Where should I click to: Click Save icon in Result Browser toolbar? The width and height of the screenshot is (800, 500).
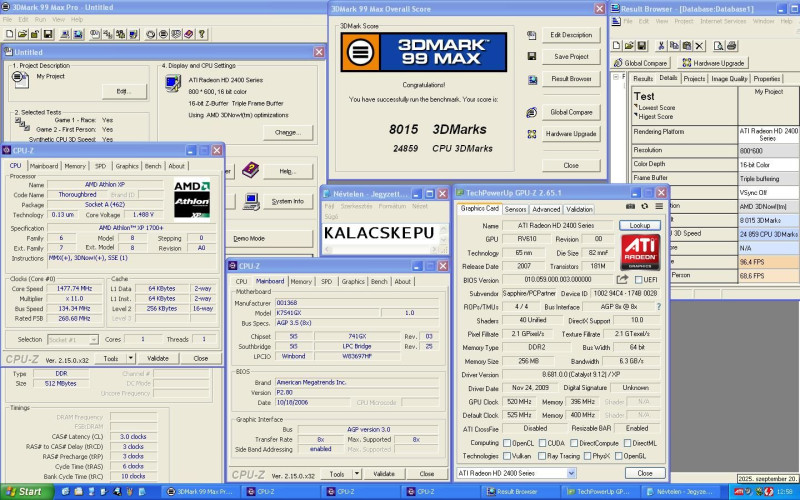pos(642,46)
